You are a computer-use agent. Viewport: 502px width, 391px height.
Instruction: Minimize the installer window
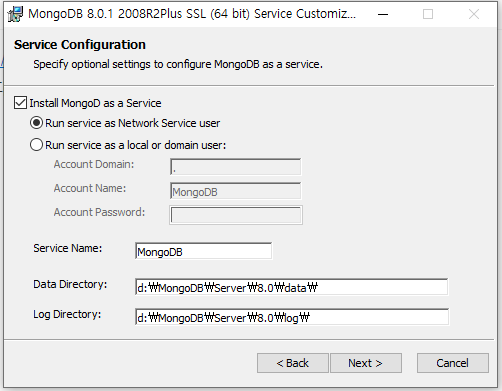point(383,14)
